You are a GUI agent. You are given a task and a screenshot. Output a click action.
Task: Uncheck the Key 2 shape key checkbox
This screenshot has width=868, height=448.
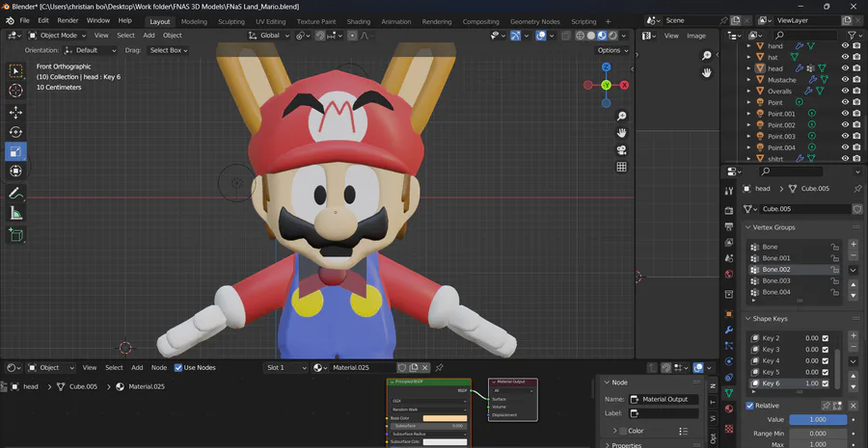click(x=826, y=338)
